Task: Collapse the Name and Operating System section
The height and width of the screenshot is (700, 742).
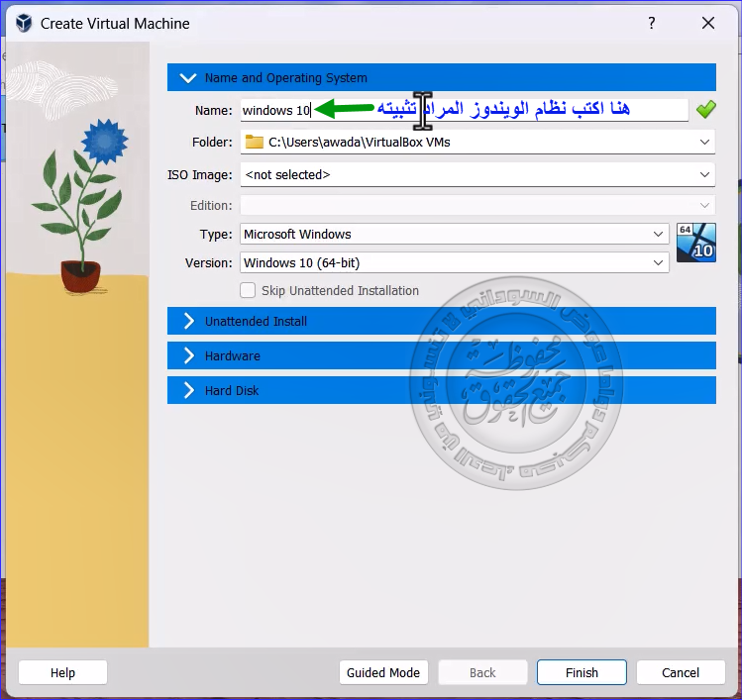Action: [x=188, y=78]
